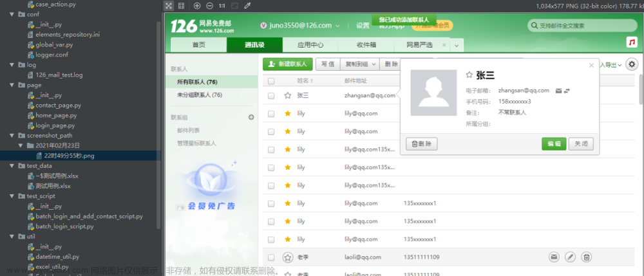This screenshot has height=276, width=644.
Task: Click the 新建联系人 button
Action: pyautogui.click(x=288, y=64)
